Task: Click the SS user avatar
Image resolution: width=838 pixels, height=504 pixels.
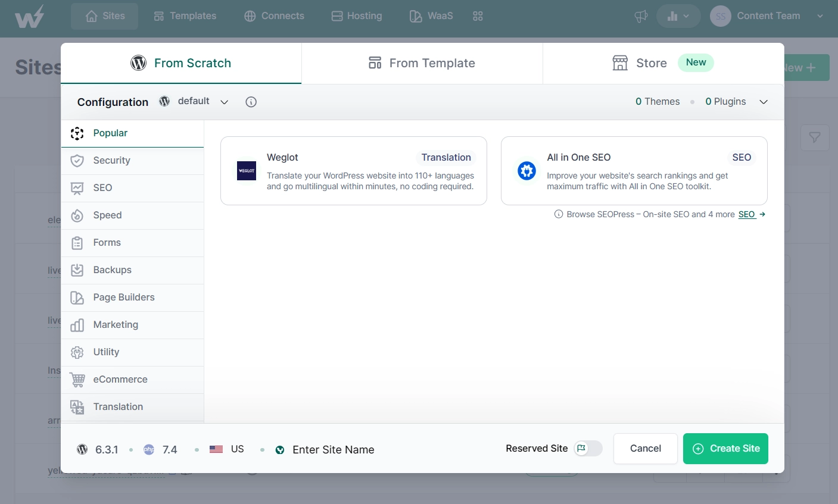Action: pos(720,16)
